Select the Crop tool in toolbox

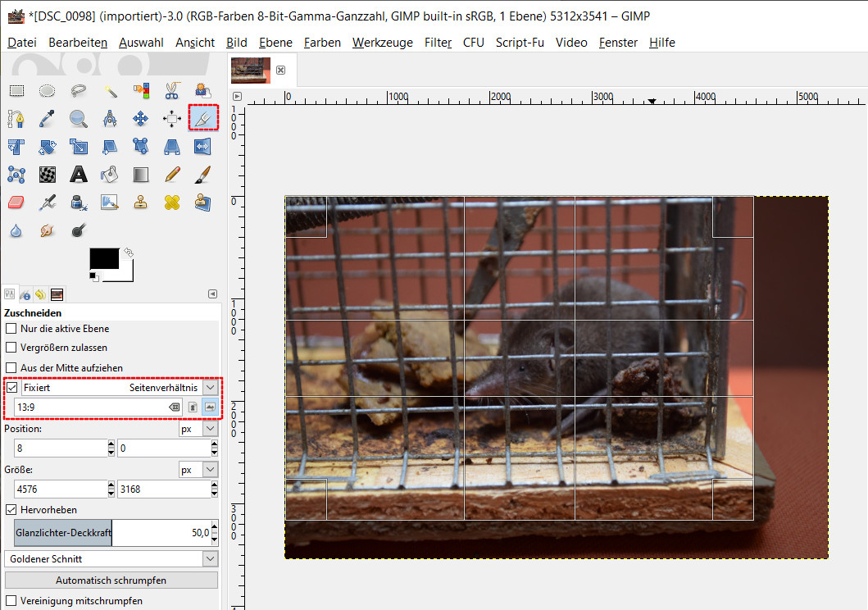[x=203, y=119]
